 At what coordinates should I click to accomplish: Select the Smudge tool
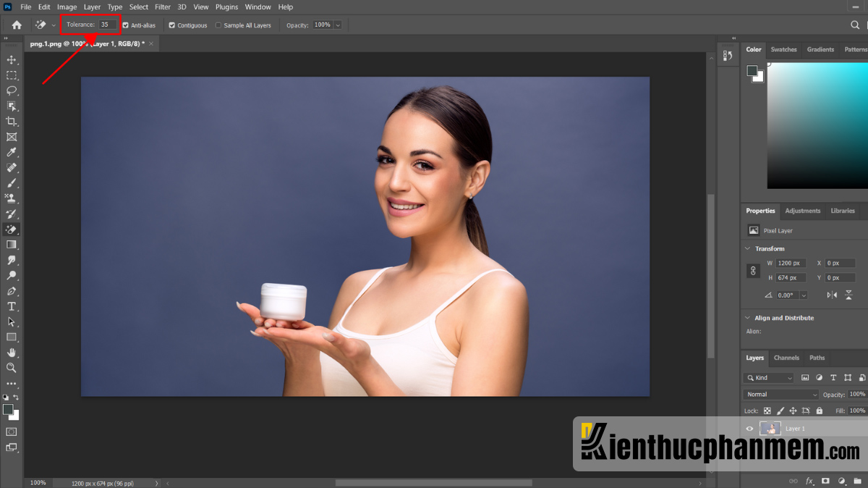pyautogui.click(x=12, y=260)
